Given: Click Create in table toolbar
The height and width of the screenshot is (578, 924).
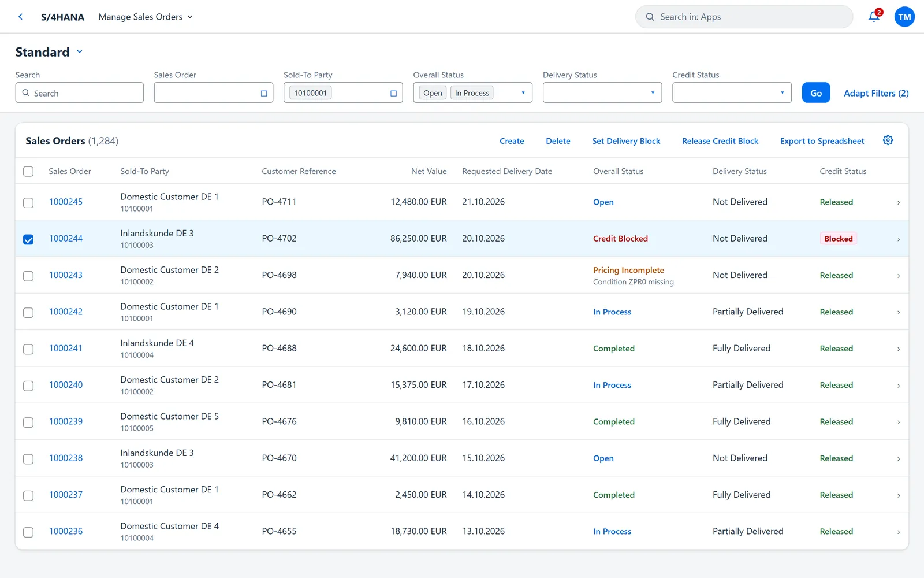Looking at the screenshot, I should tap(512, 141).
